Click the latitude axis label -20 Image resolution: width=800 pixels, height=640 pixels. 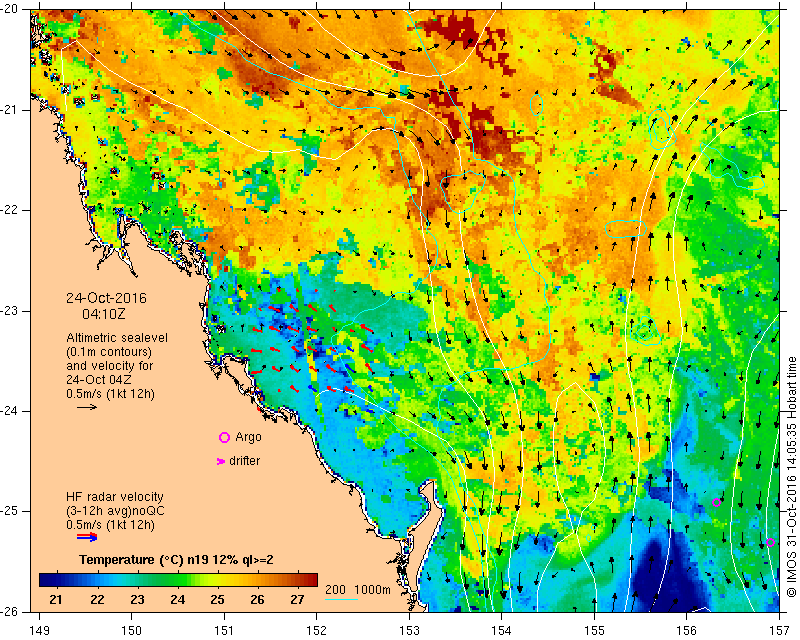[10, 9]
